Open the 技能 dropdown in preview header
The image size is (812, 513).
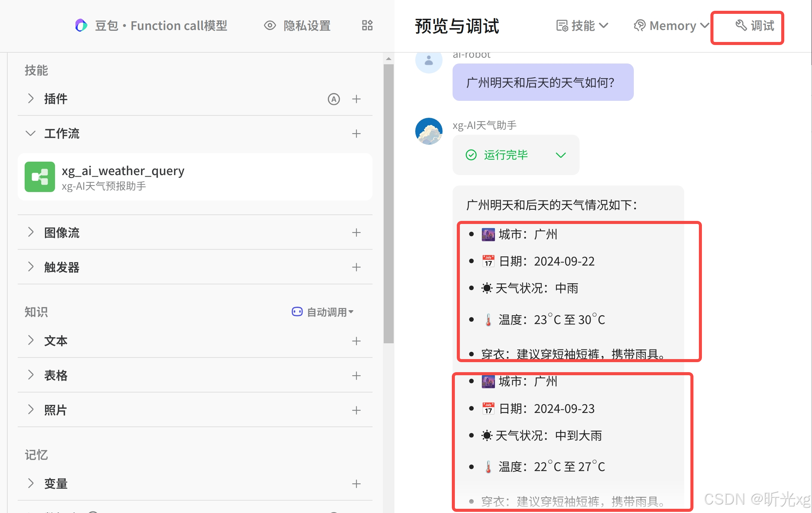(582, 26)
